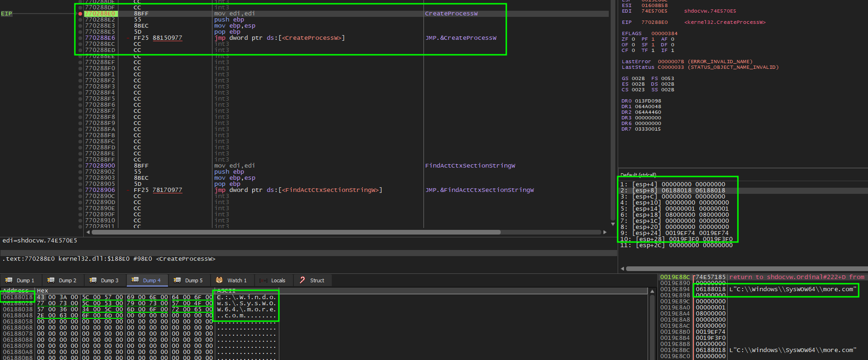
Task: Click the ASCII column header in dump
Action: click(x=226, y=291)
